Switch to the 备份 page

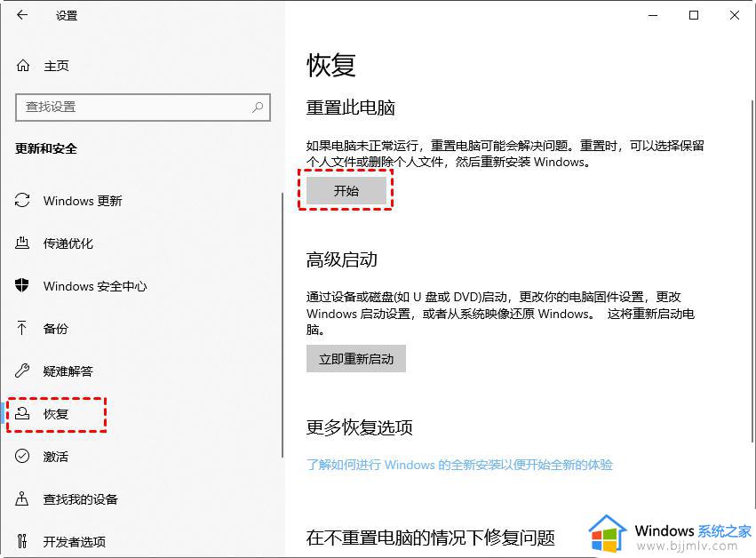tap(56, 329)
